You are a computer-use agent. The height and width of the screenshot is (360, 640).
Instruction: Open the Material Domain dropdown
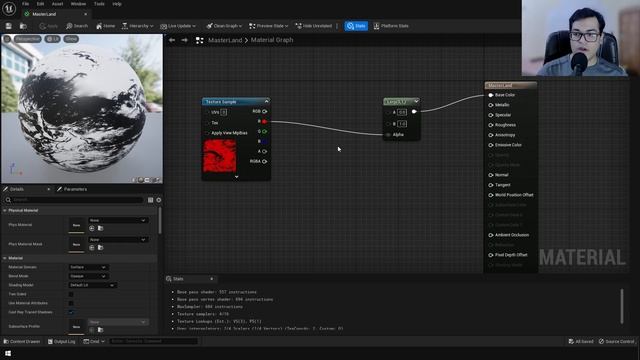(88, 267)
